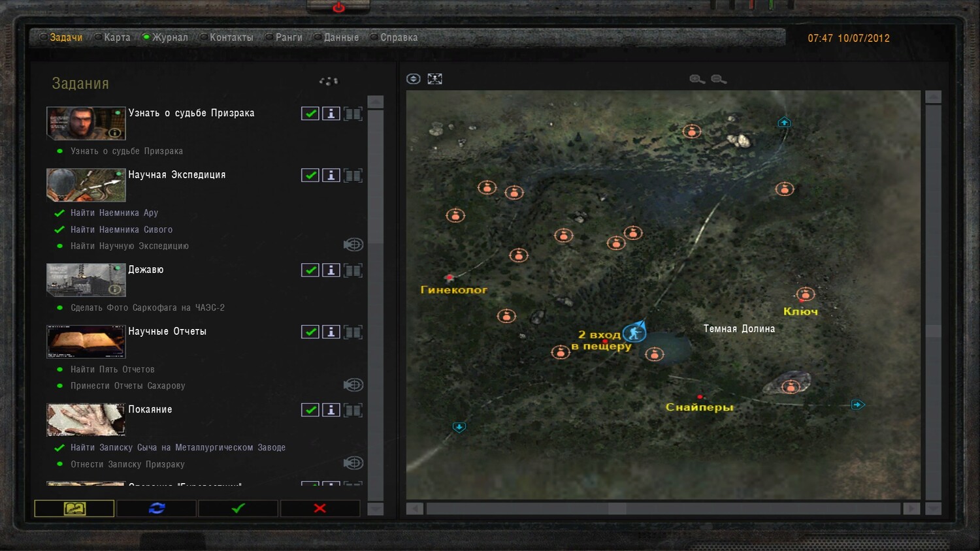980x551 pixels.
Task: Toggle checkmark for Узнать о судьбе Призрака
Action: pos(310,114)
